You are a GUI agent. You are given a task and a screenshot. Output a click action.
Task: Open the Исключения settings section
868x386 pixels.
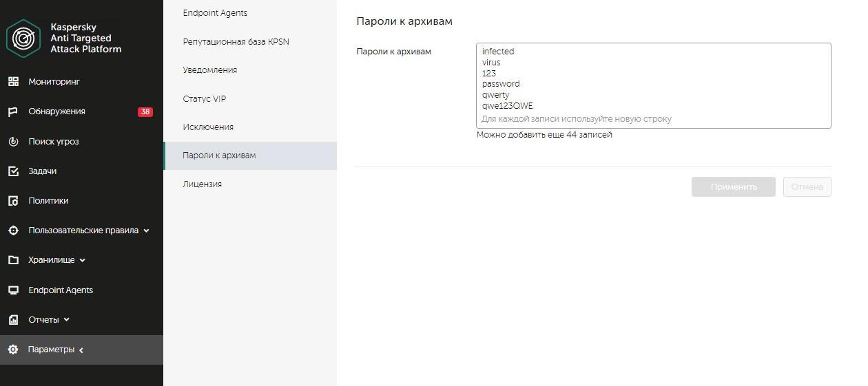tap(208, 127)
